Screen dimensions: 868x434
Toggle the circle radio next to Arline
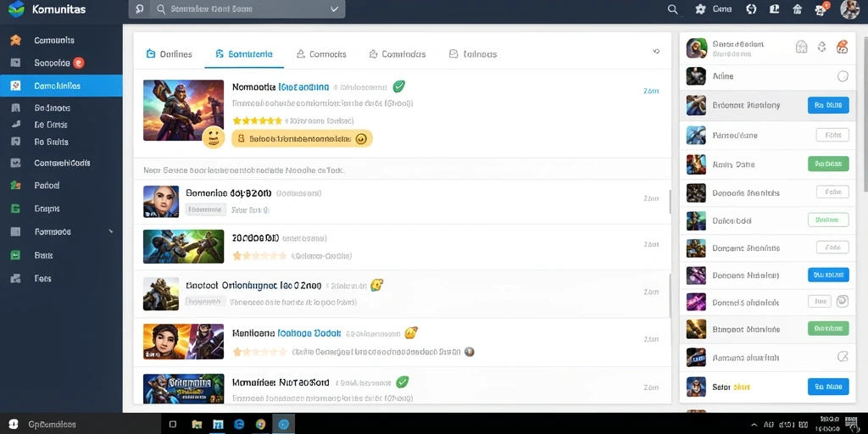(x=843, y=76)
